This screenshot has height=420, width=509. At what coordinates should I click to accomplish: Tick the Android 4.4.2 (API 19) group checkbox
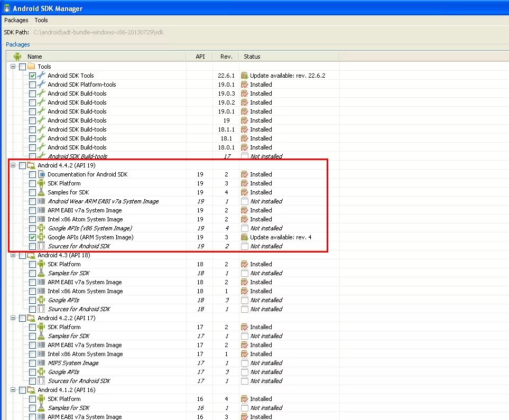point(22,165)
